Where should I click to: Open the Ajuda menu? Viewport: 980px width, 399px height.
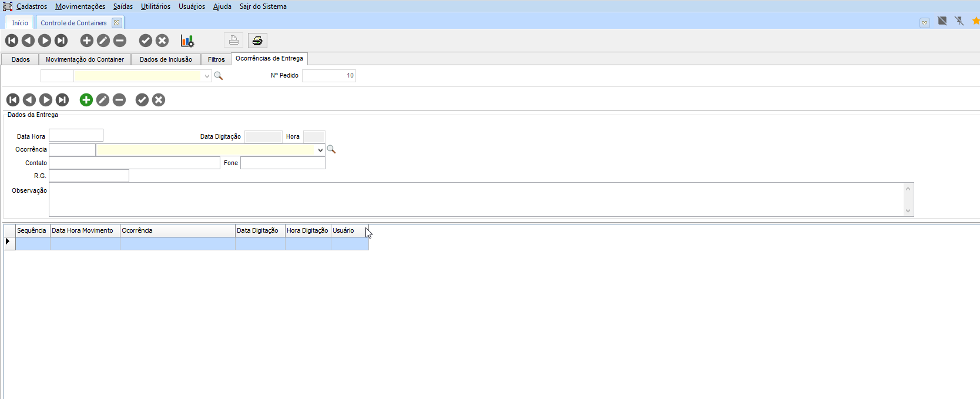click(x=222, y=6)
